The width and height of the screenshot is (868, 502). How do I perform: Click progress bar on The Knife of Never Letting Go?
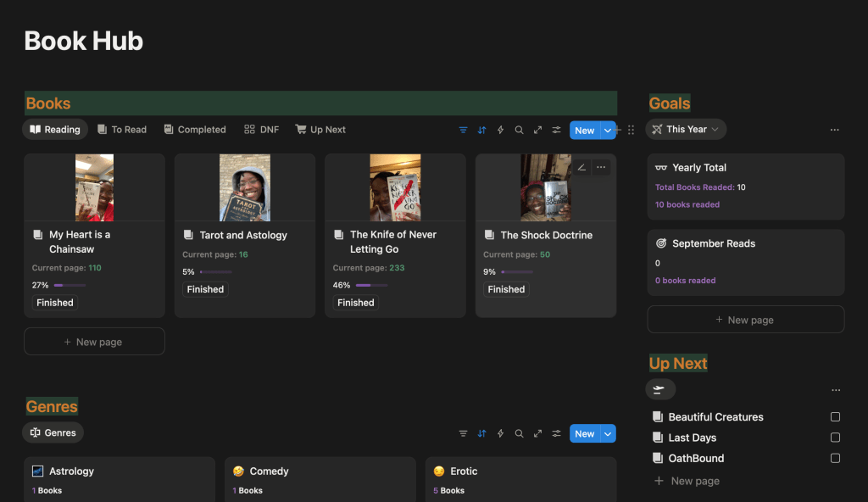click(x=371, y=286)
